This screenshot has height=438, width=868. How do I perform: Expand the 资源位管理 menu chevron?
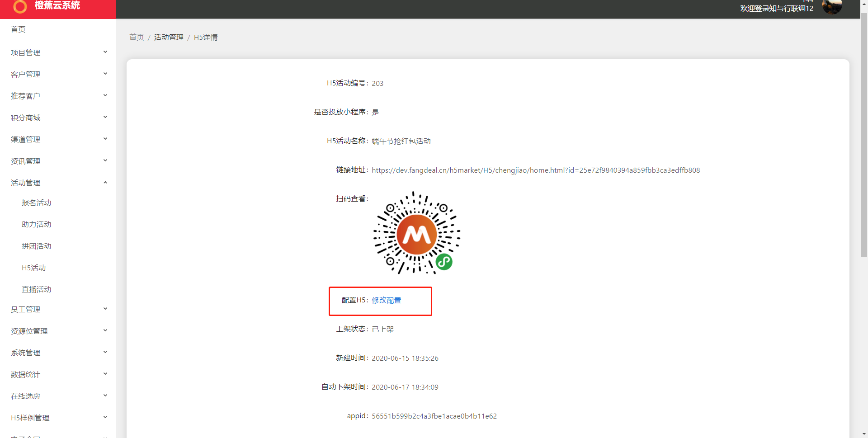coord(105,330)
